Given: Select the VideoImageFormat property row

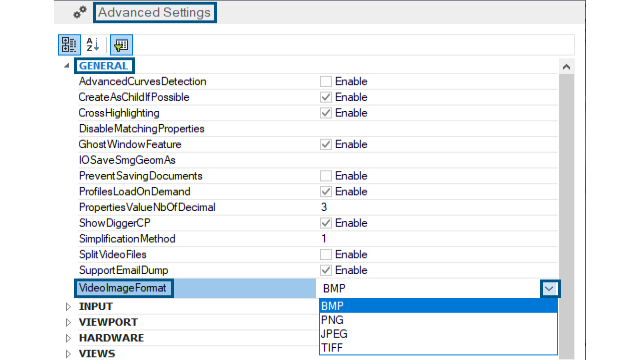Looking at the screenshot, I should [318, 288].
